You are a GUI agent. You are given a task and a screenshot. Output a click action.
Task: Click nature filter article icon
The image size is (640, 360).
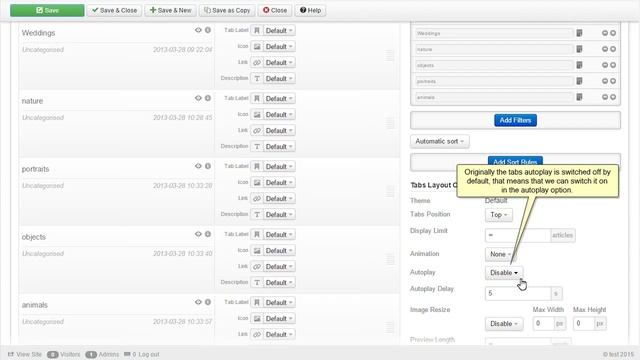click(579, 49)
